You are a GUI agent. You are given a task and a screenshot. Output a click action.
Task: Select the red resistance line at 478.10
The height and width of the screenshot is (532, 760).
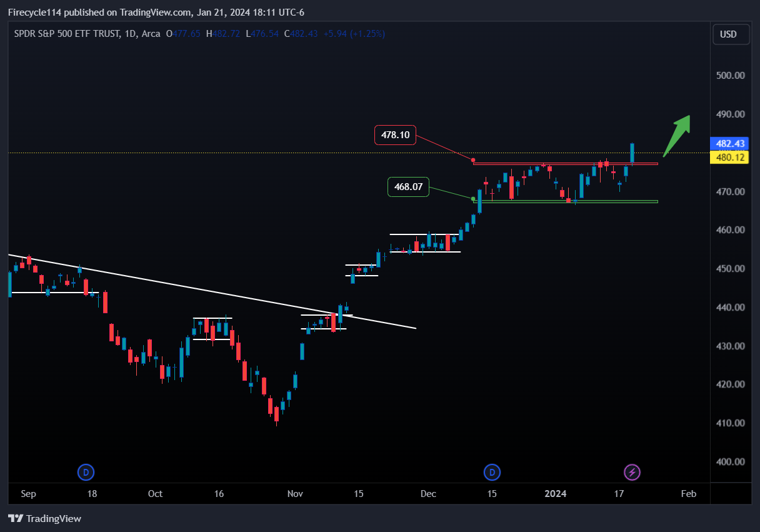click(x=565, y=164)
